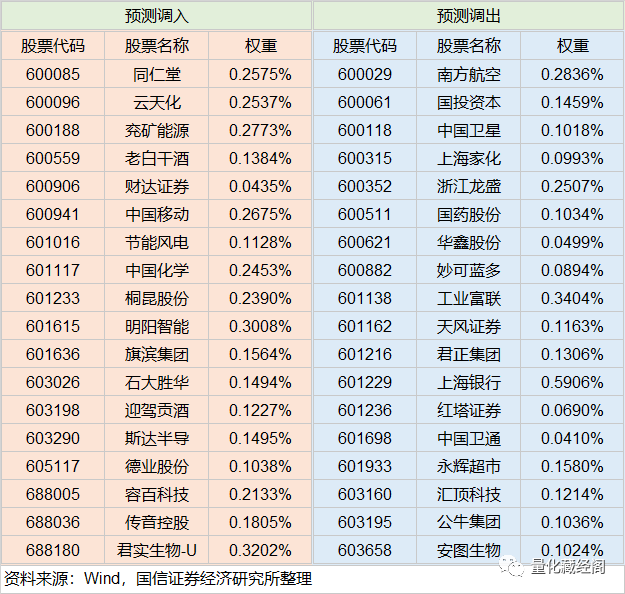Select stock name 老白干酒
The height and width of the screenshot is (594, 625).
coord(157,158)
